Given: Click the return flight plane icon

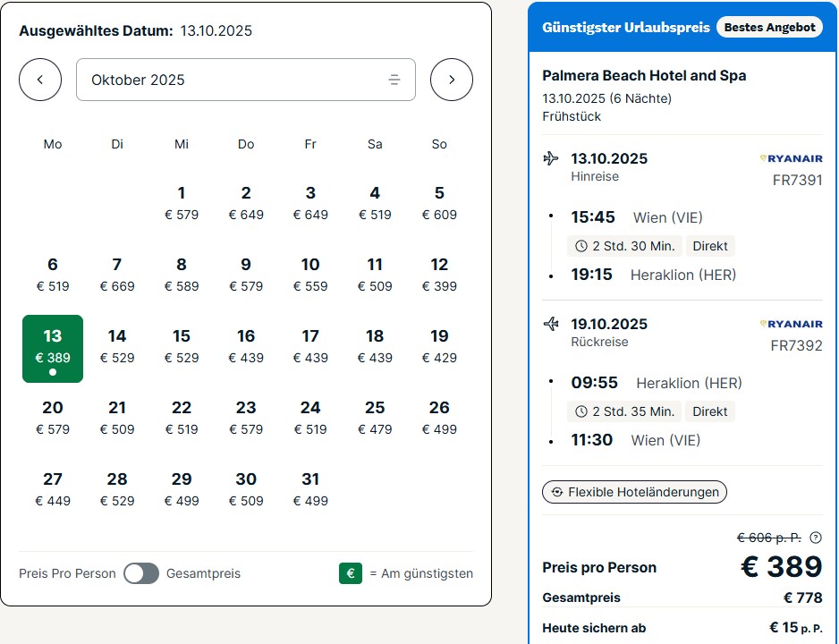Looking at the screenshot, I should point(551,324).
